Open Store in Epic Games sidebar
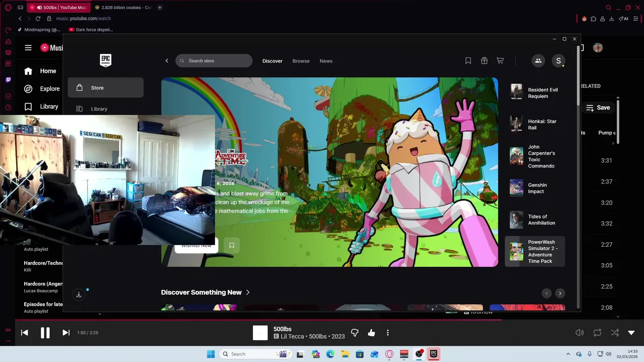Screen dimensions: 644x362 106,87
